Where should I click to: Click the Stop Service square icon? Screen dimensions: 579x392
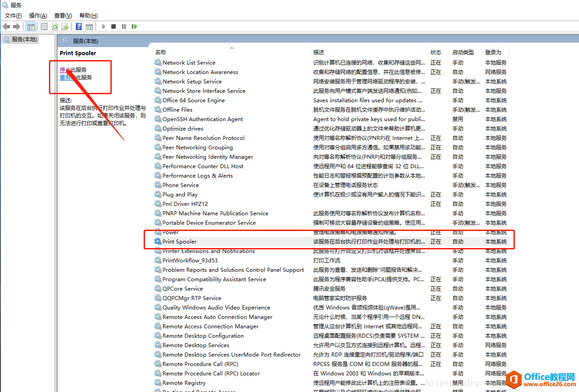113,26
